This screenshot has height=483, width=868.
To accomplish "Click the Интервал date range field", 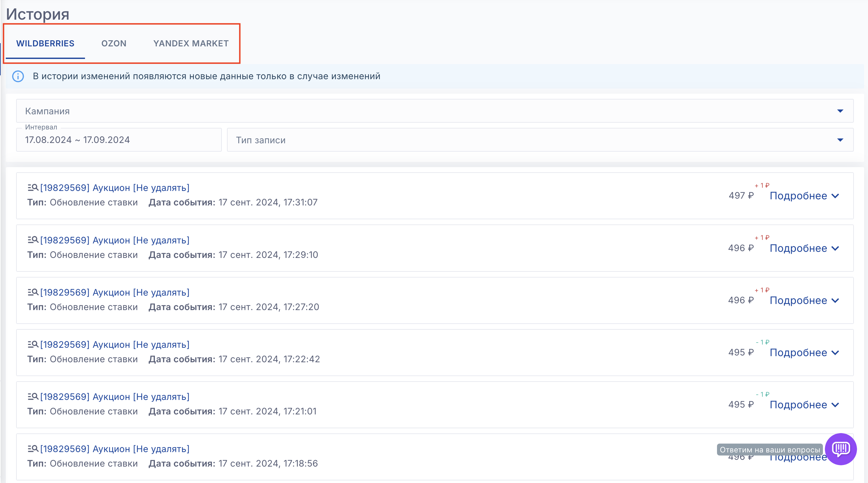I will (x=118, y=140).
